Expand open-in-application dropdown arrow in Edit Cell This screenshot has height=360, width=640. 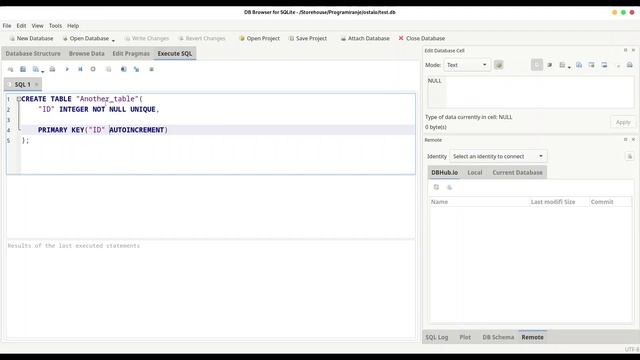coord(569,67)
